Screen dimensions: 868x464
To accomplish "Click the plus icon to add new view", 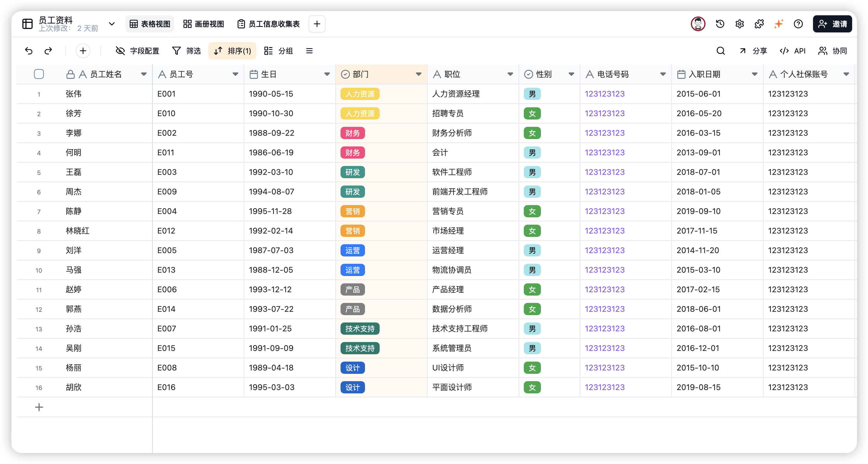I will point(317,24).
